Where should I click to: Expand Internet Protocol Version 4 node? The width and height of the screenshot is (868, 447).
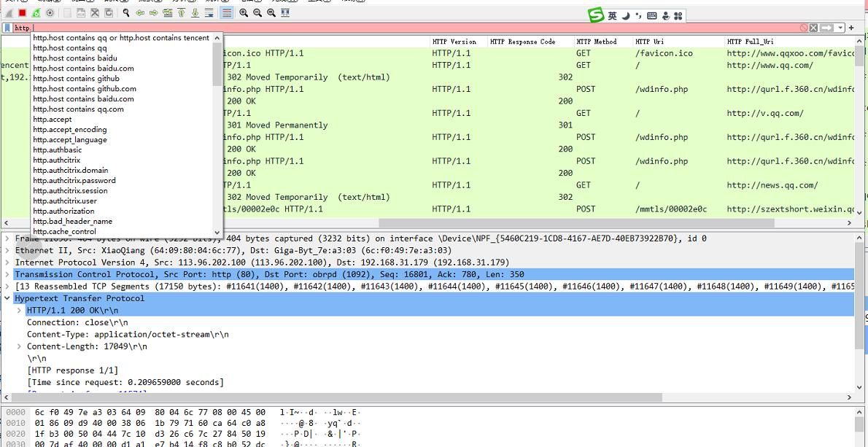(7, 263)
